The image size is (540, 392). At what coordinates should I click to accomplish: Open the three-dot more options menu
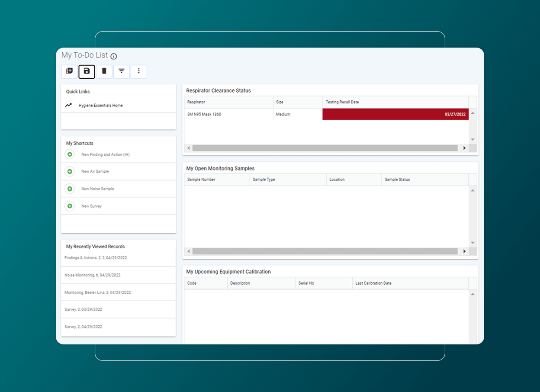pyautogui.click(x=139, y=71)
